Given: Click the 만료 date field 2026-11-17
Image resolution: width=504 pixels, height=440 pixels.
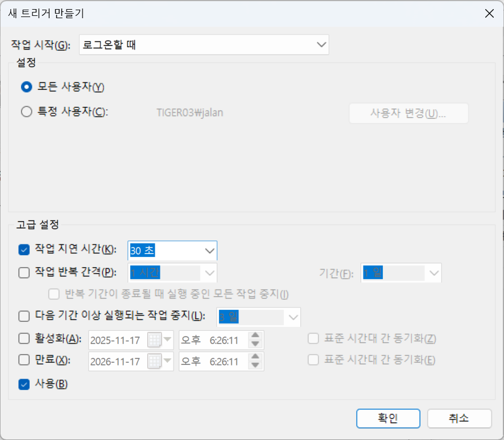Looking at the screenshot, I should pyautogui.click(x=117, y=360).
